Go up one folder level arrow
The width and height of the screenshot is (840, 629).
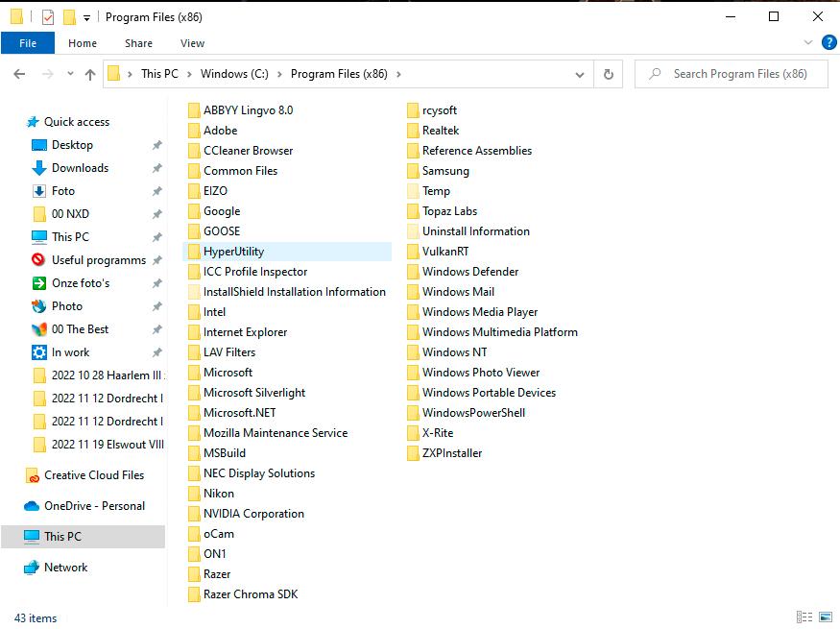coord(90,75)
